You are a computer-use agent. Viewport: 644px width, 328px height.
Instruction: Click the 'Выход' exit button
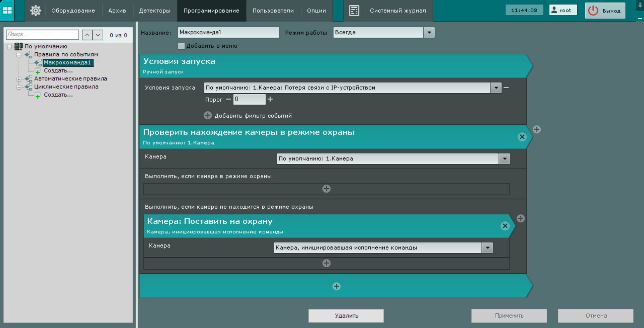pyautogui.click(x=605, y=11)
